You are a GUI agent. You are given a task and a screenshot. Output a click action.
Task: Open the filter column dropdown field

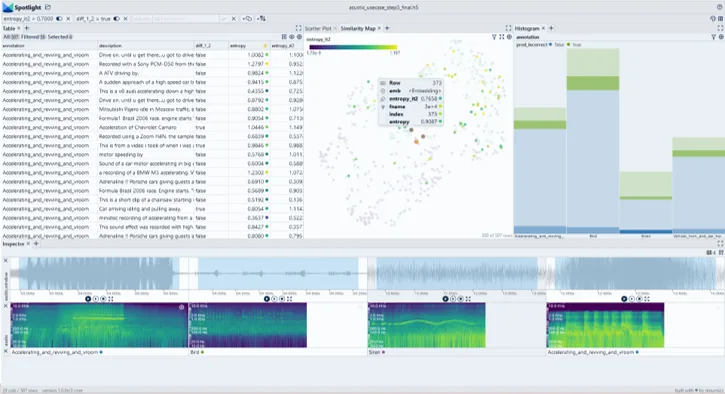(141, 19)
